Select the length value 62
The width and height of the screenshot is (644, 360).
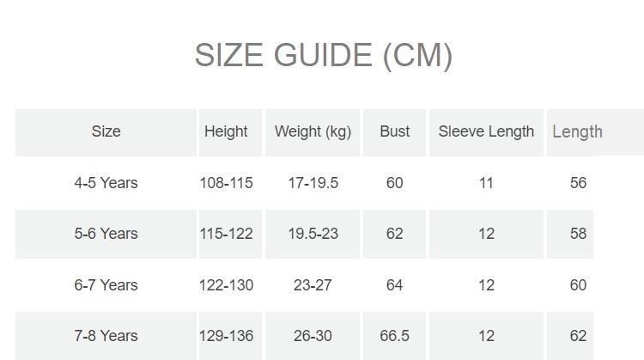578,336
